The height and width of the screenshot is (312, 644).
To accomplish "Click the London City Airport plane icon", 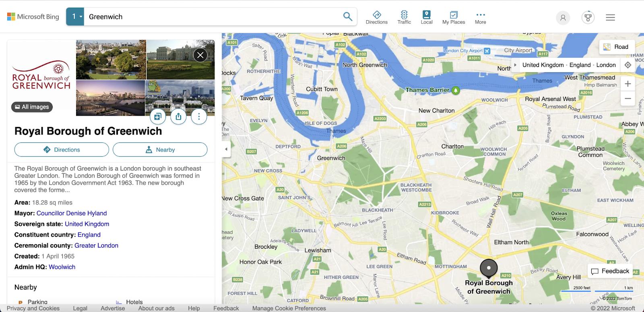I will [487, 51].
